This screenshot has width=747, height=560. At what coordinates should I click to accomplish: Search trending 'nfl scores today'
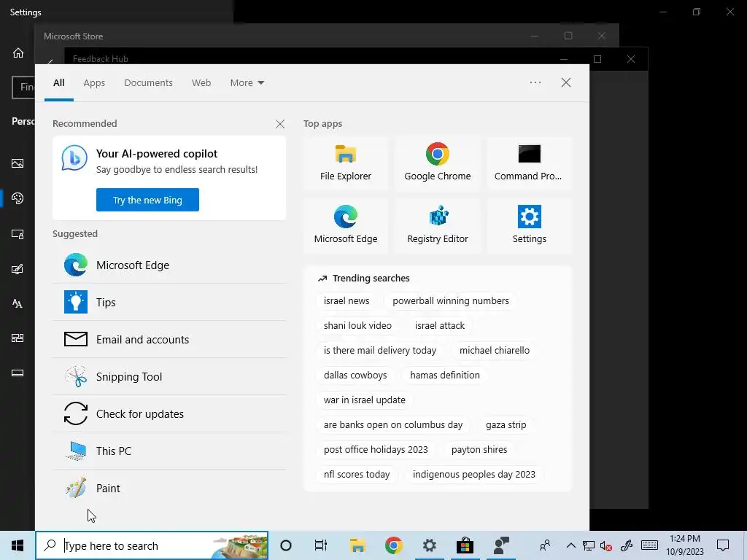[x=357, y=474]
